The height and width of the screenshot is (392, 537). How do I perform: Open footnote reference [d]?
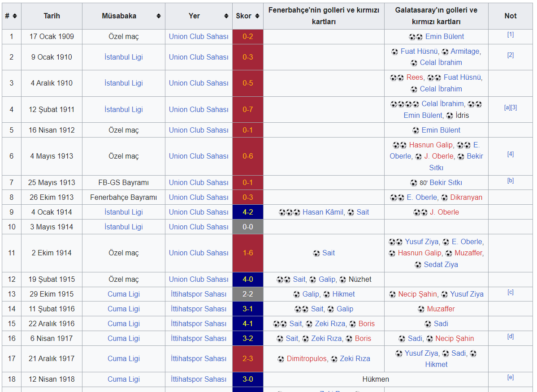pos(510,336)
